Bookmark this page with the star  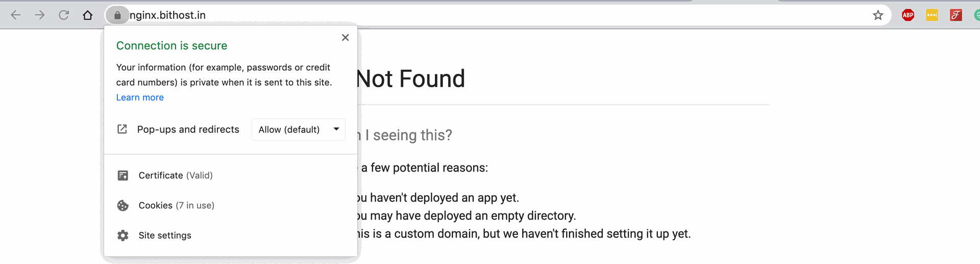tap(878, 15)
